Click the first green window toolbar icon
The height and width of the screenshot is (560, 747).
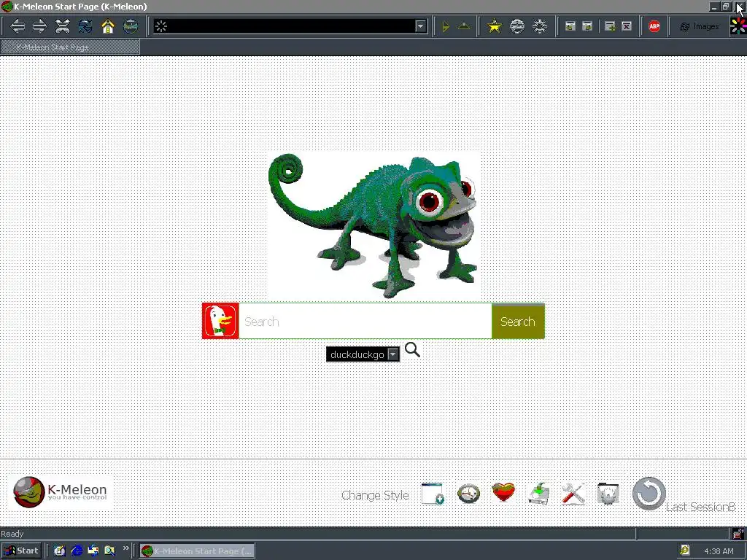pyautogui.click(x=570, y=27)
